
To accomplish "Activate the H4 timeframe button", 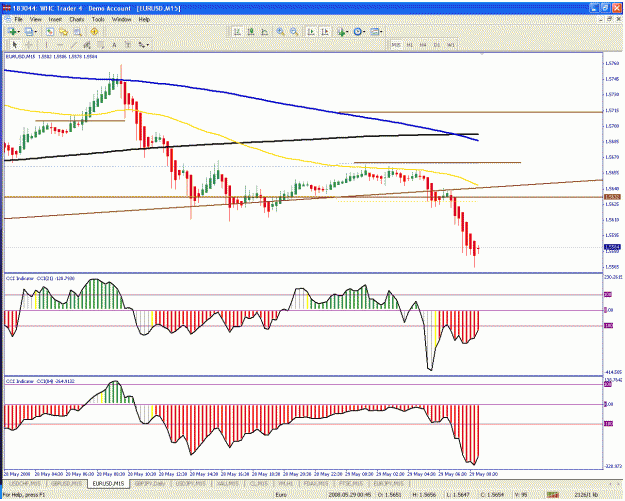I will (423, 45).
